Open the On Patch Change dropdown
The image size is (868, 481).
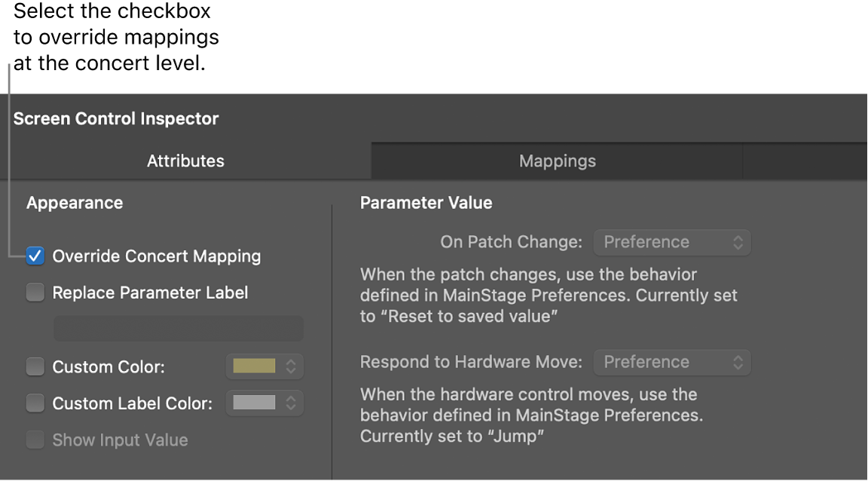pos(671,242)
